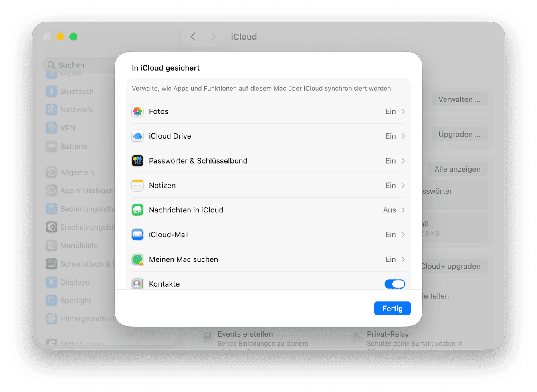
Task: Click the Passwörter & Schlüsselbund keys icon
Action: coord(137,161)
